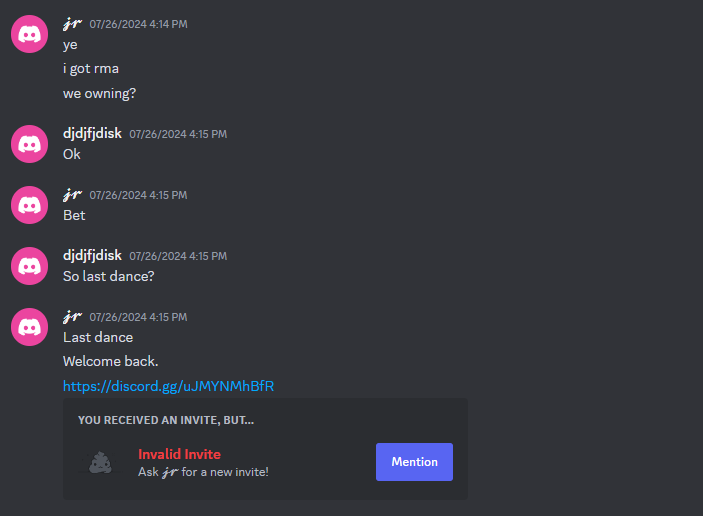
Task: Click jr username above "Bet"
Action: (x=72, y=195)
